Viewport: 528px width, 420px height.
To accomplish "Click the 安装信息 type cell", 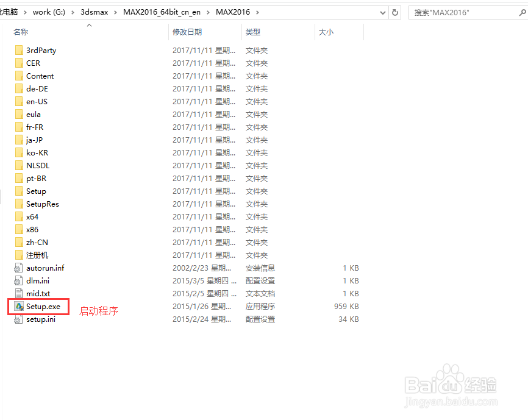I will (x=260, y=268).
